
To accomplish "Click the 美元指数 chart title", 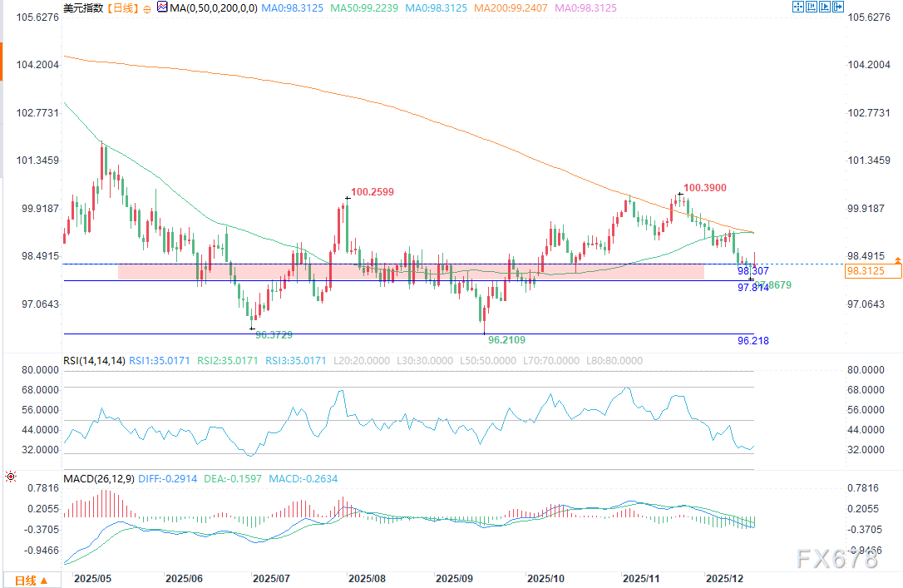I will pos(83,8).
